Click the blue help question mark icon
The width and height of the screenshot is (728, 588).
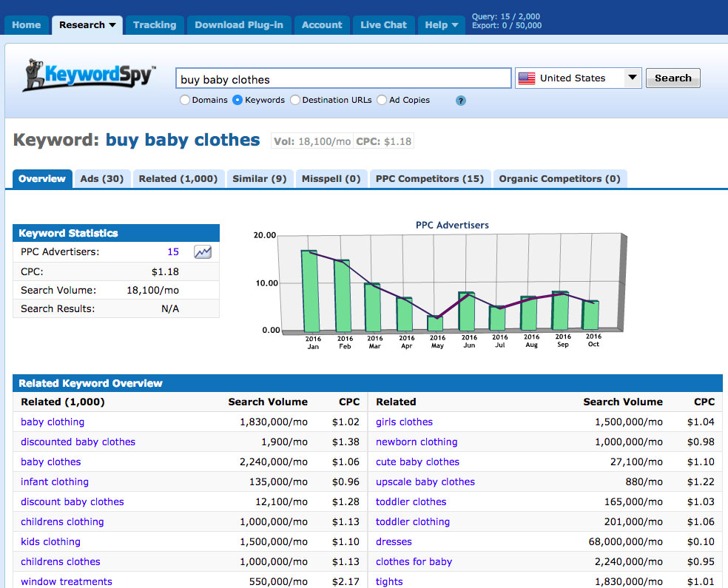(x=461, y=101)
